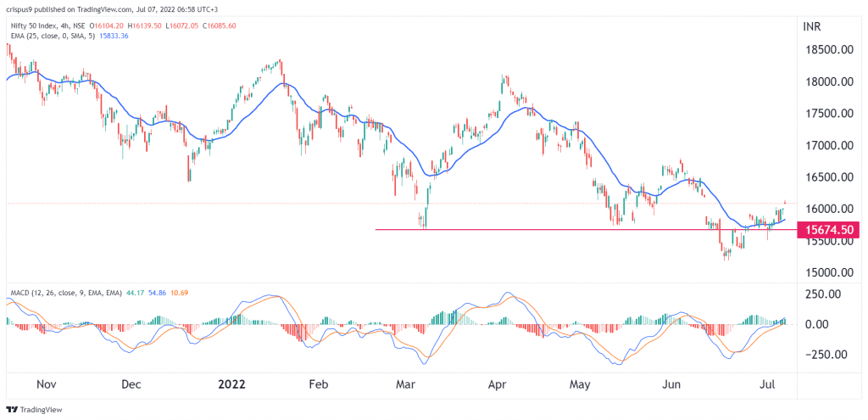Click the Feb label on time axis
This screenshot has width=868, height=420.
(318, 384)
